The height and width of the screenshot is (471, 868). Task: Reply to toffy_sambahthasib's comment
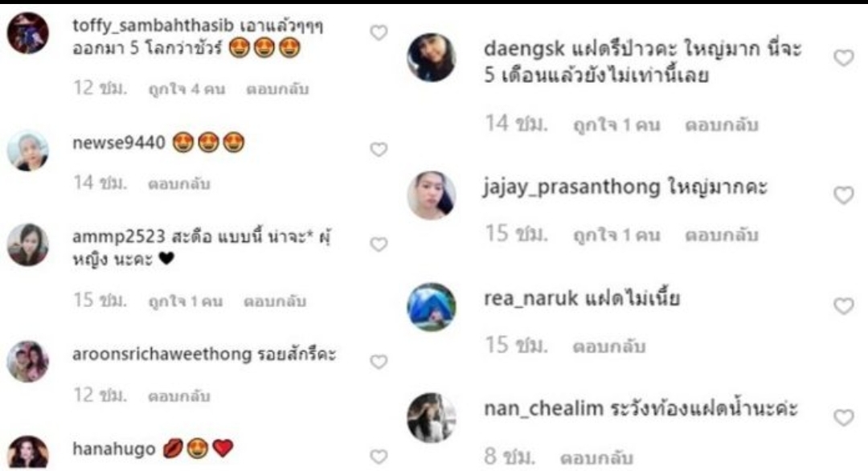click(x=277, y=88)
